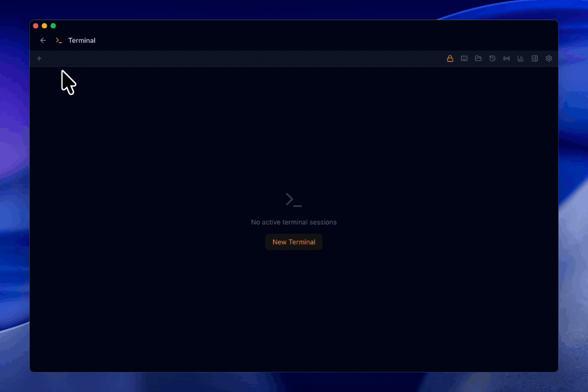Open a new tab with the plus icon
This screenshot has height=392, width=588.
tap(39, 58)
